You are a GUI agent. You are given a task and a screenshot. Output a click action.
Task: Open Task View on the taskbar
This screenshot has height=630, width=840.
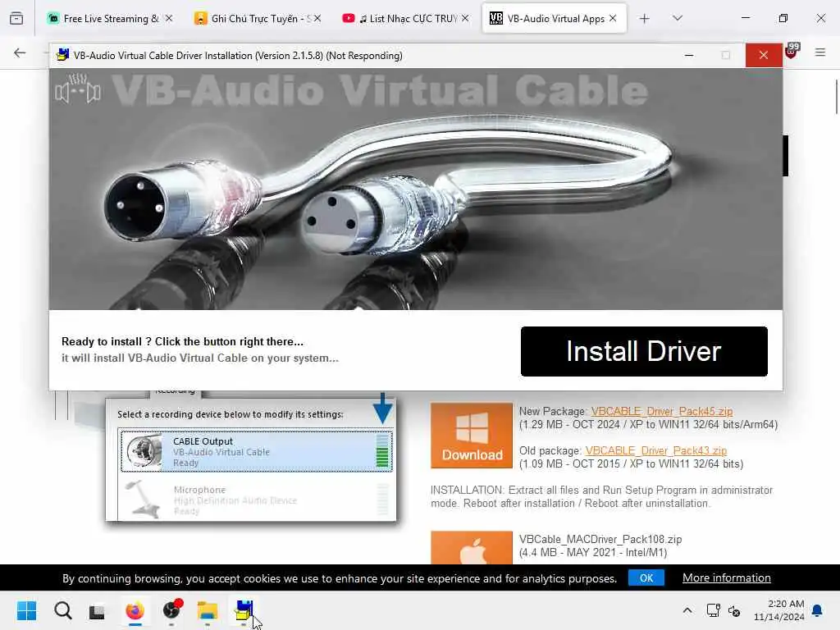pos(97,610)
